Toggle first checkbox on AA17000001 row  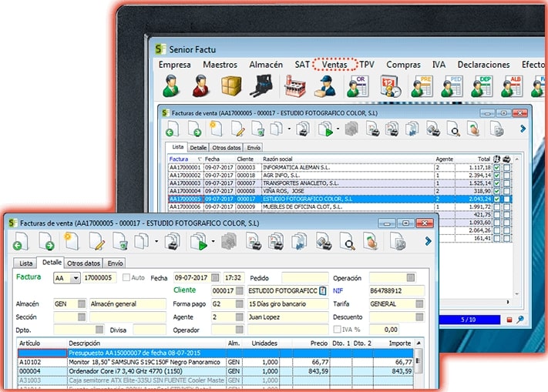click(496, 168)
